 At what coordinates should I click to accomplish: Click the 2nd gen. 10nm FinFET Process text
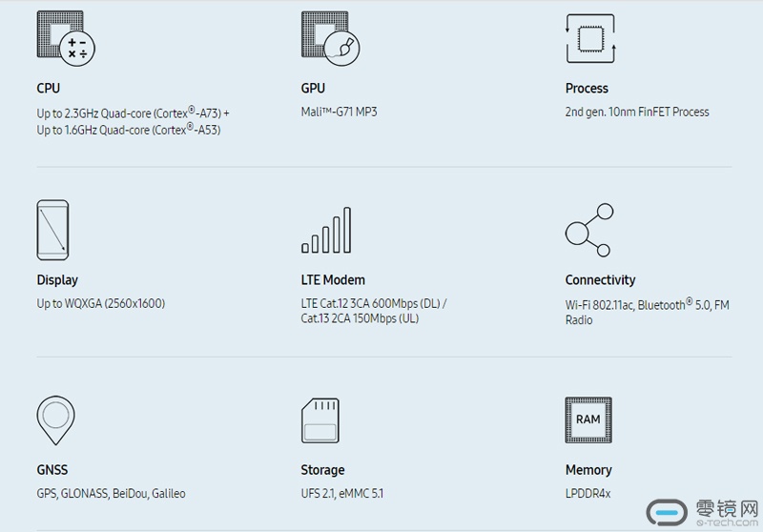coord(637,113)
